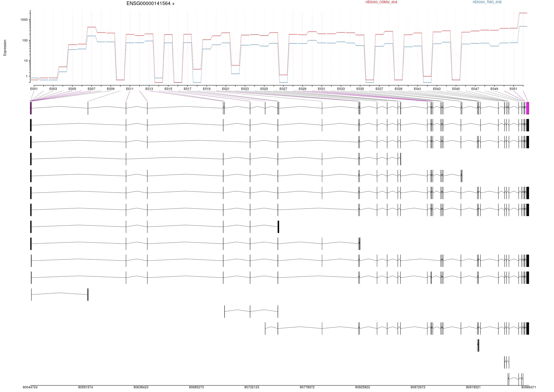Click the 1000 y-axis tick label
554x392 pixels.
(24, 20)
